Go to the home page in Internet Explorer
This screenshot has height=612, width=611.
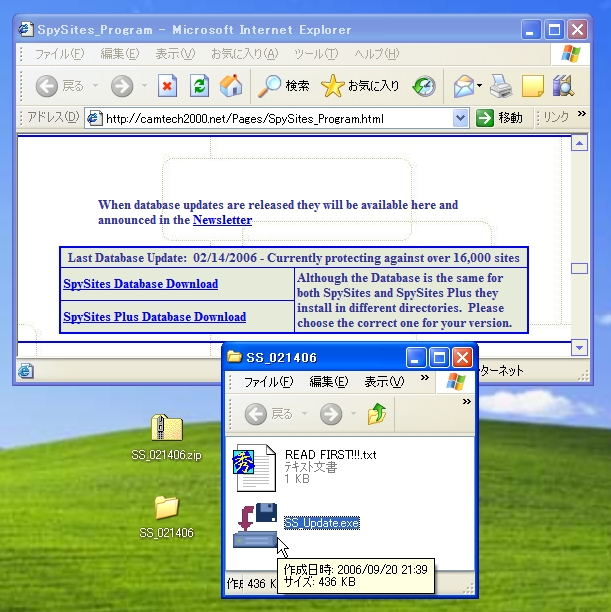(x=231, y=86)
